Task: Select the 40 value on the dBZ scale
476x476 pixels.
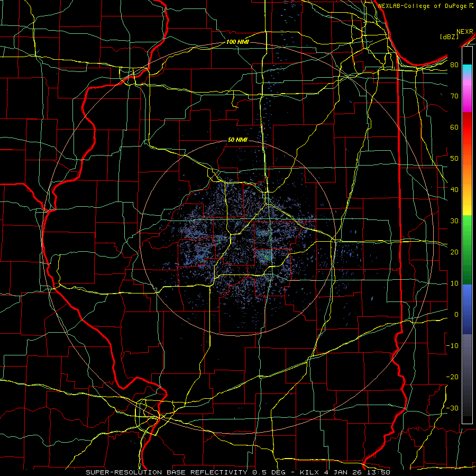Action: click(454, 189)
